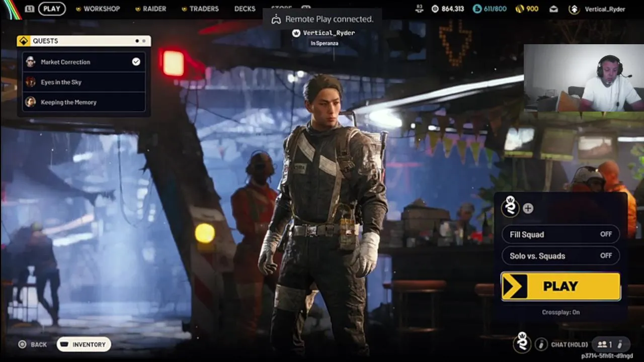Click the Market Correction completed checkmark

[x=136, y=61]
